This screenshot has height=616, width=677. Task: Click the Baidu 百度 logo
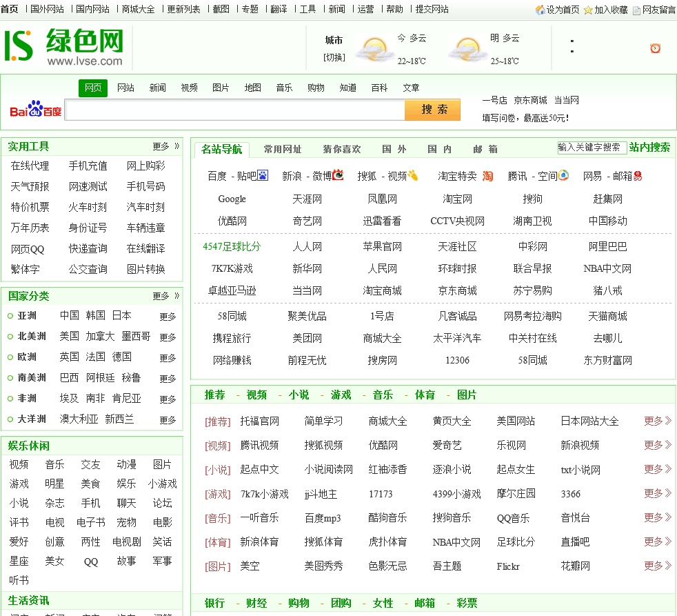point(35,109)
